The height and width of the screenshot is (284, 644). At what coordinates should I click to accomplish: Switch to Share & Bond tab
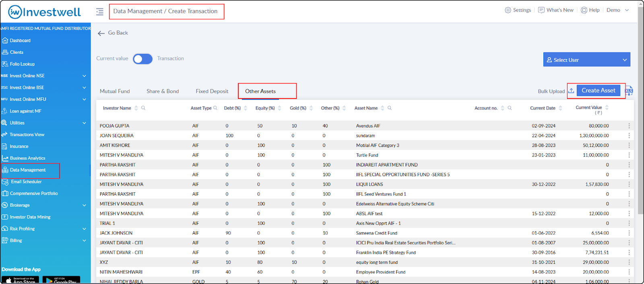click(163, 91)
